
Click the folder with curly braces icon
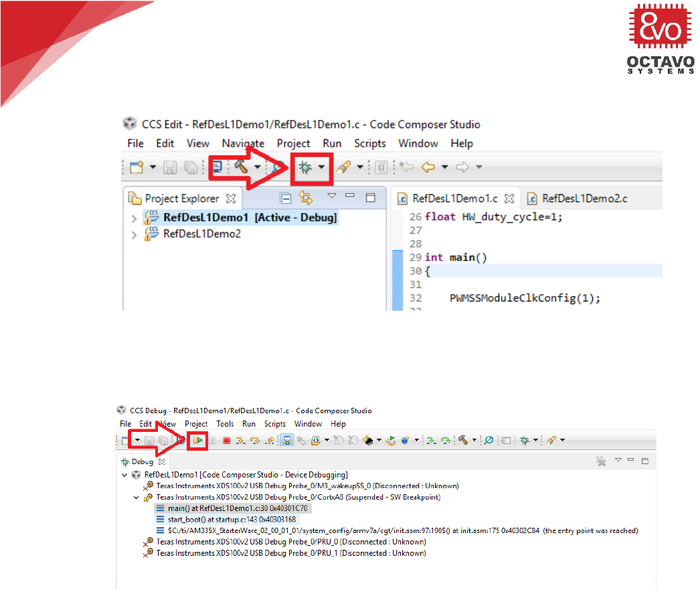tap(316, 441)
